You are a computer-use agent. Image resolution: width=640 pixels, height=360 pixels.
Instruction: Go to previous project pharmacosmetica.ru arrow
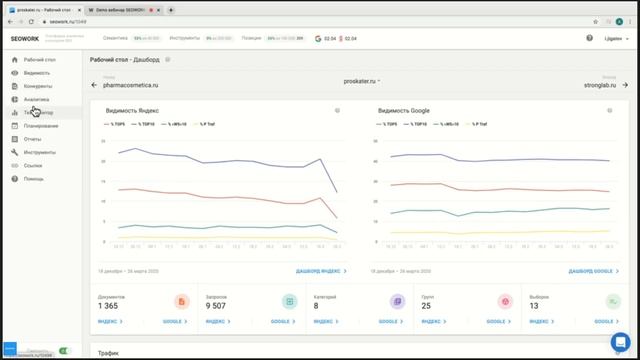pos(94,85)
